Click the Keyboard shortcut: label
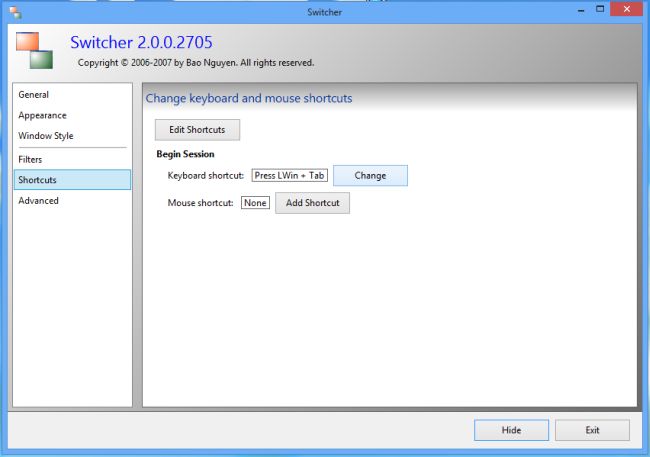This screenshot has width=650, height=457. (206, 176)
